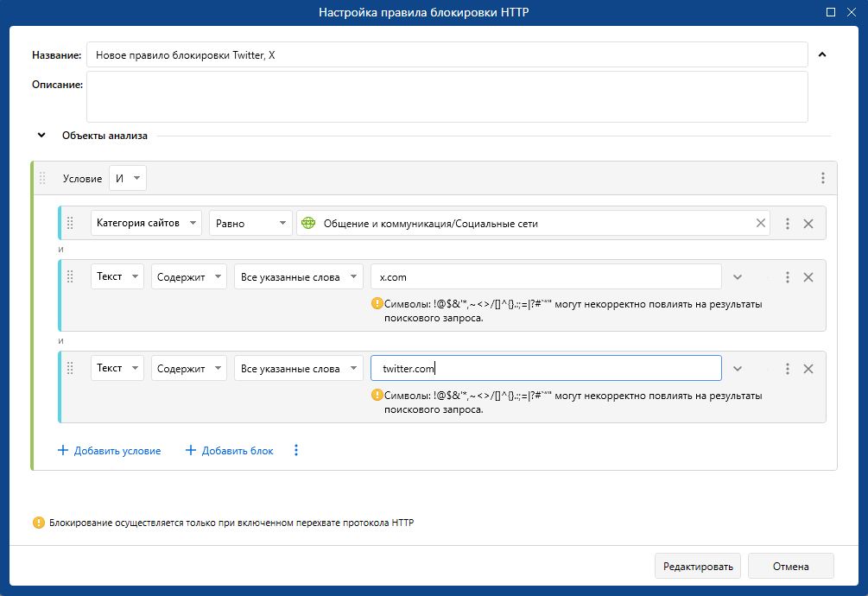Click Добавить условие link

109,451
